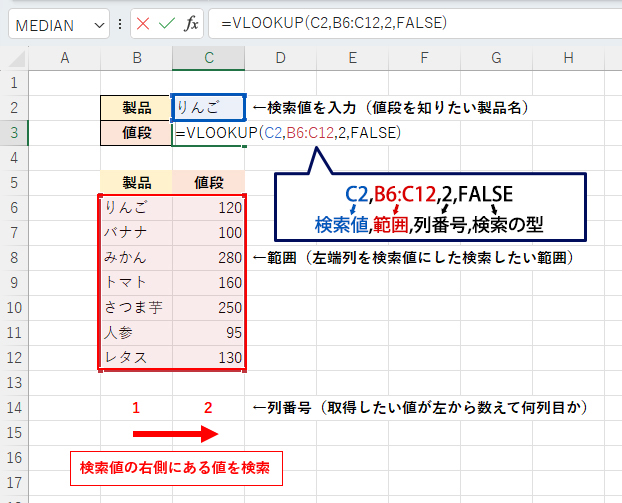Select column C header
Image resolution: width=622 pixels, height=503 pixels.
[x=209, y=59]
